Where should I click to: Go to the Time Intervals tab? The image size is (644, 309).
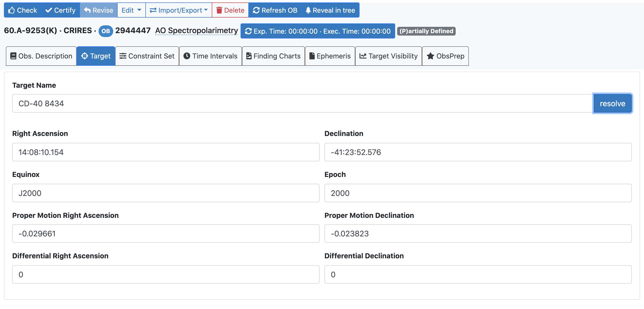210,56
